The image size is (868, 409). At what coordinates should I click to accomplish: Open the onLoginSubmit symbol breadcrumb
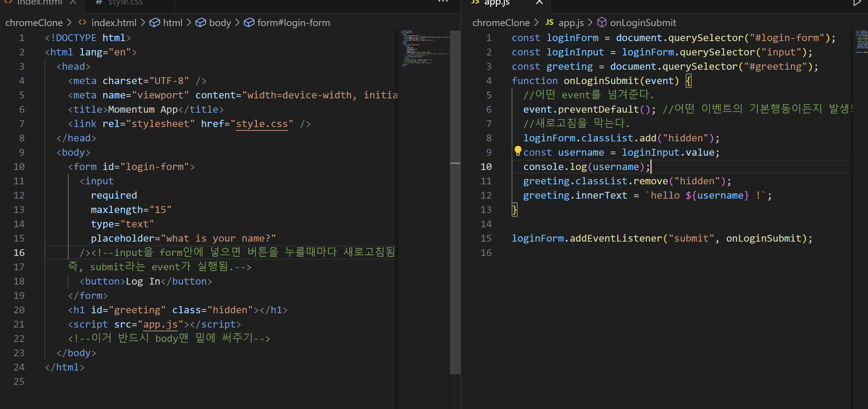(x=643, y=23)
